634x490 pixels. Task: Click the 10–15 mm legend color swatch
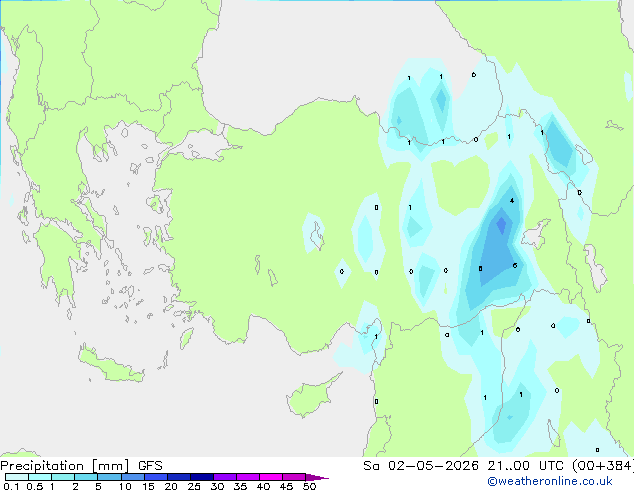point(132,477)
